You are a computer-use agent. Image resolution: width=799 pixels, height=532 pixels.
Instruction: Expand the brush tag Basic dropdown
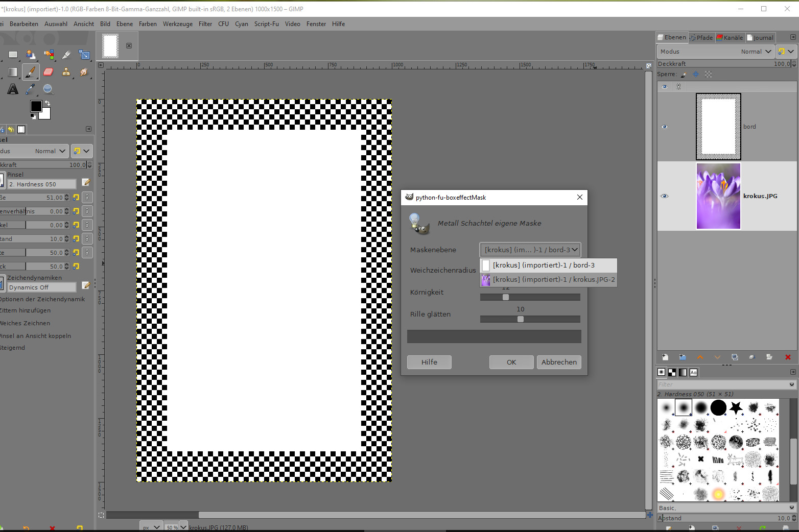pyautogui.click(x=726, y=508)
